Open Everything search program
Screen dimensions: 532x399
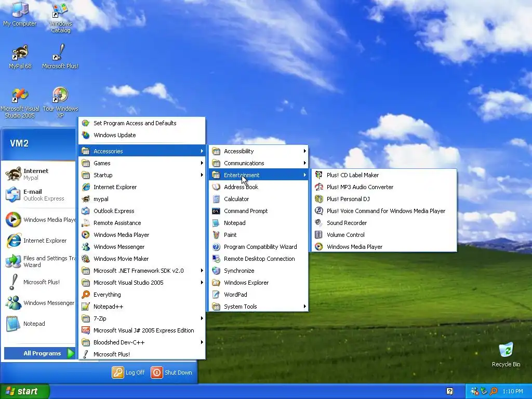point(142,295)
